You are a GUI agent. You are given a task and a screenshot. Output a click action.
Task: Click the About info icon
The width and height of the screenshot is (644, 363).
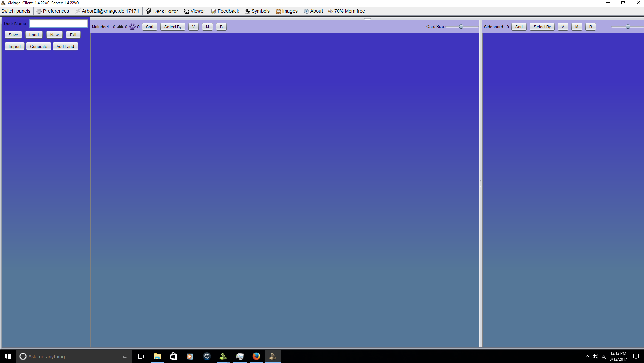point(306,11)
